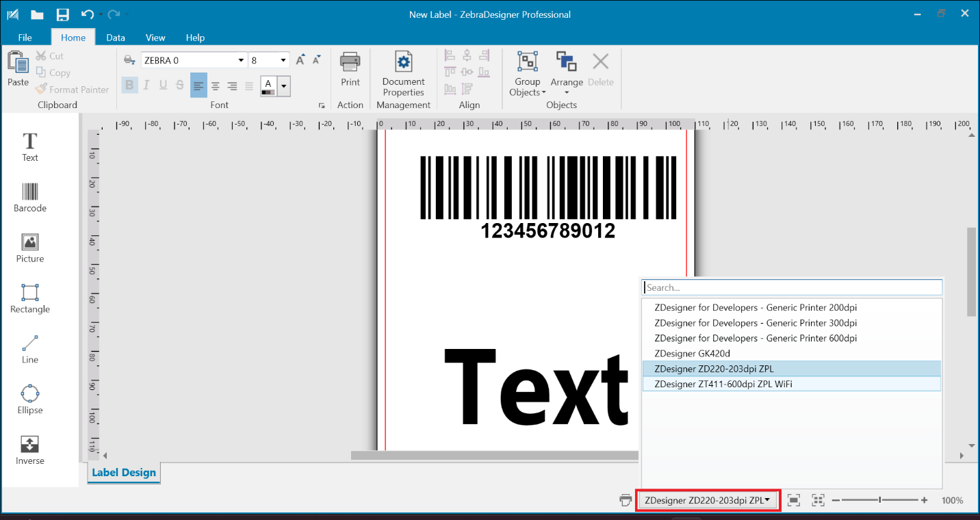This screenshot has height=520, width=980.
Task: Enable center text alignment
Action: coord(216,86)
